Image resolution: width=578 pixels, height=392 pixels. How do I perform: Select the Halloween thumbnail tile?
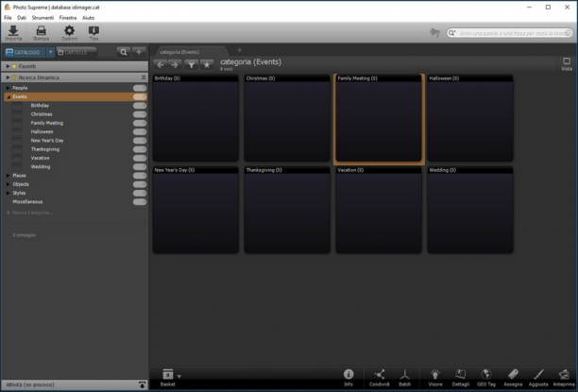pos(470,118)
